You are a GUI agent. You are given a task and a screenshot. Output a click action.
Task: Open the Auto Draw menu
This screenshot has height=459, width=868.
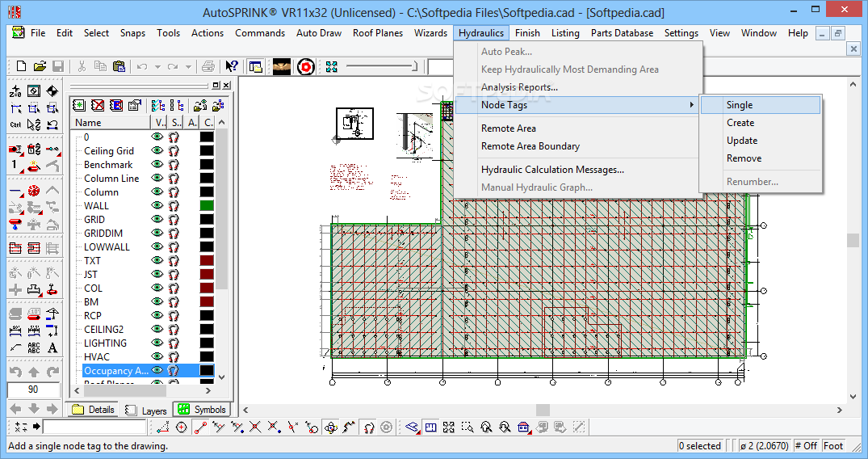click(319, 32)
